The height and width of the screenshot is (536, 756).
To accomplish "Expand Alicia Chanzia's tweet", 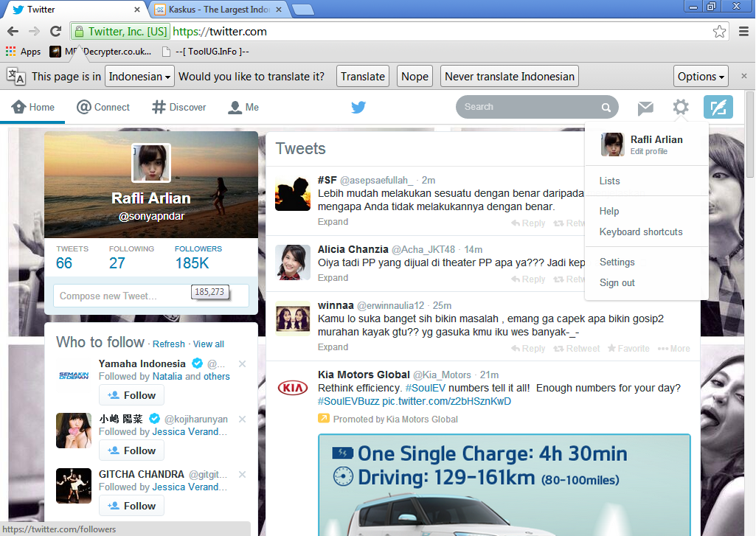I will tap(333, 278).
